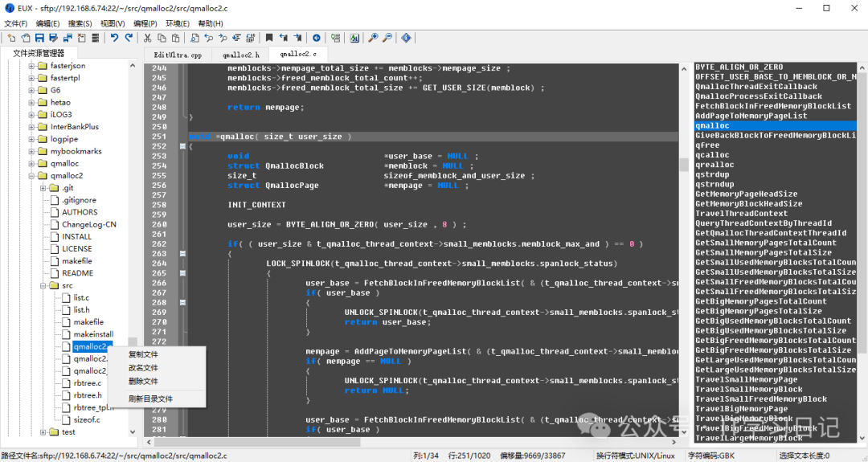868x462 pixels.
Task: Select GetMemoryPageHeadSize in the function list
Action: (x=746, y=194)
